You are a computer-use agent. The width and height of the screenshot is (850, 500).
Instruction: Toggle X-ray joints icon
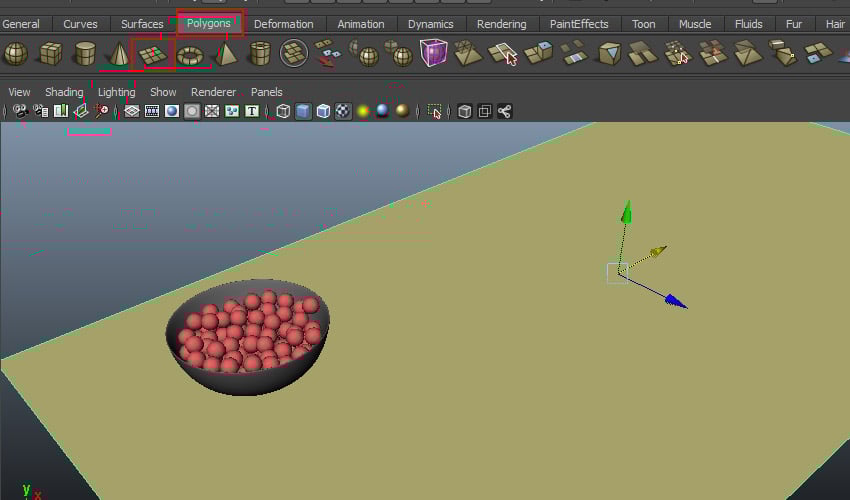tap(505, 111)
